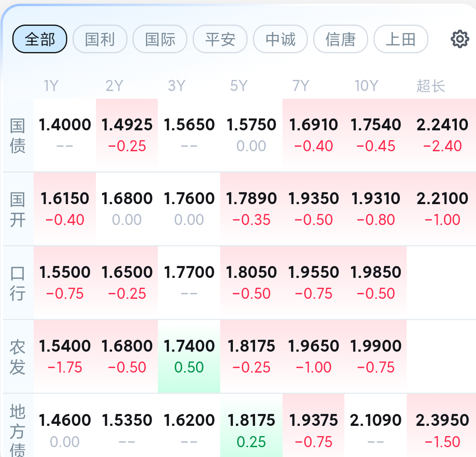Open 国开 5Y cell showing 1.7890

click(251, 209)
